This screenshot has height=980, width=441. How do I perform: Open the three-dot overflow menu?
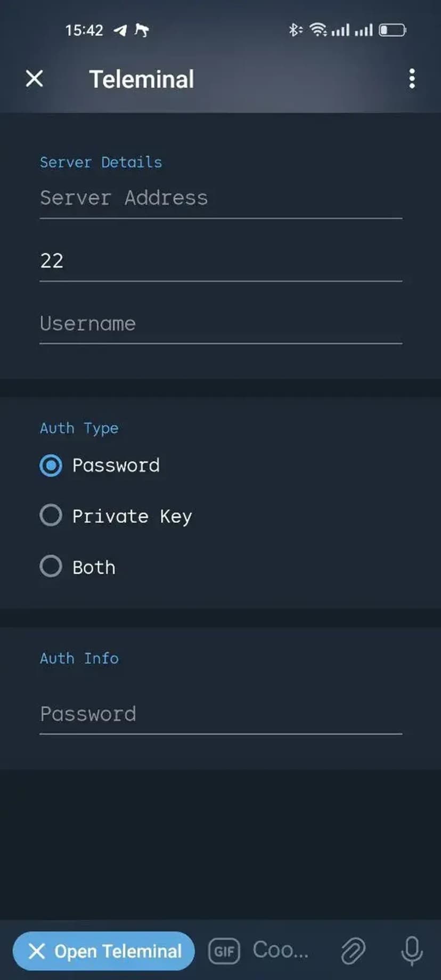[412, 79]
